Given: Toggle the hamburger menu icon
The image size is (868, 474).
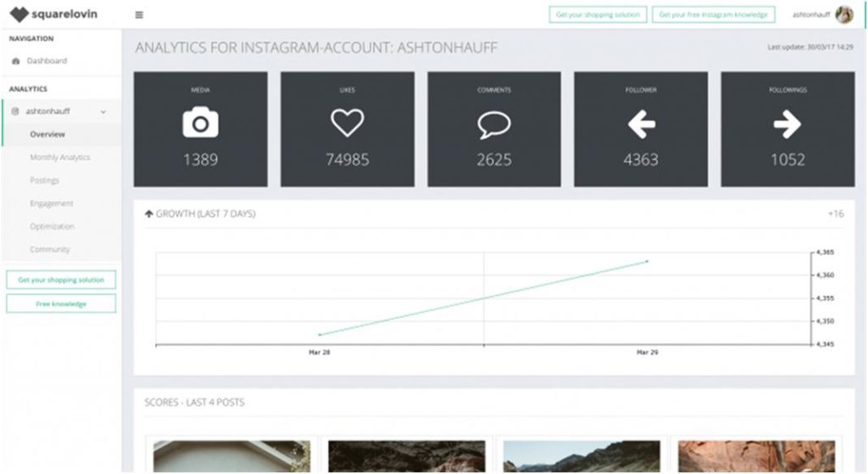Looking at the screenshot, I should [x=139, y=15].
